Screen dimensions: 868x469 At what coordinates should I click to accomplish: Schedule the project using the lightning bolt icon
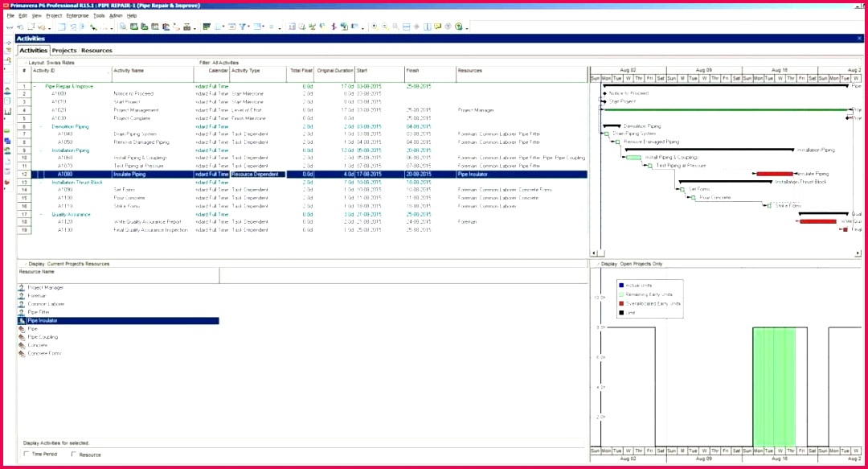pos(334,27)
